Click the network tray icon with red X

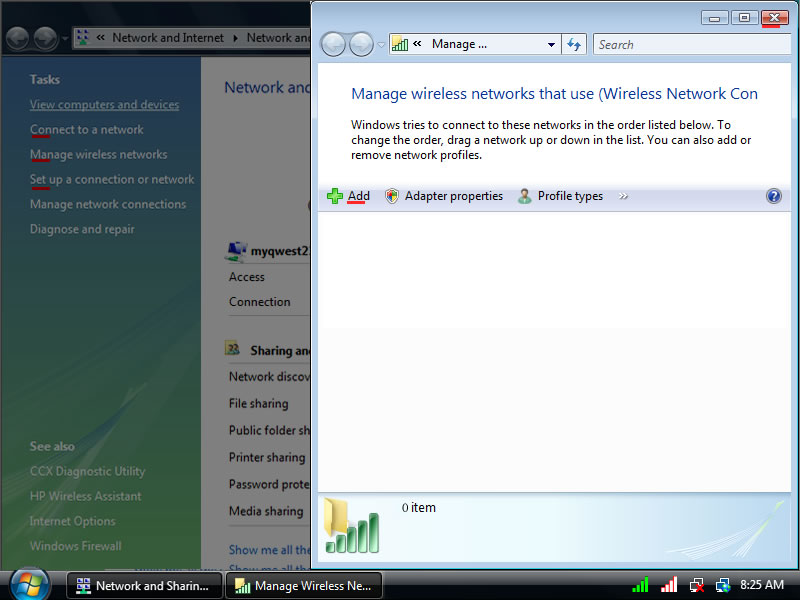[697, 585]
